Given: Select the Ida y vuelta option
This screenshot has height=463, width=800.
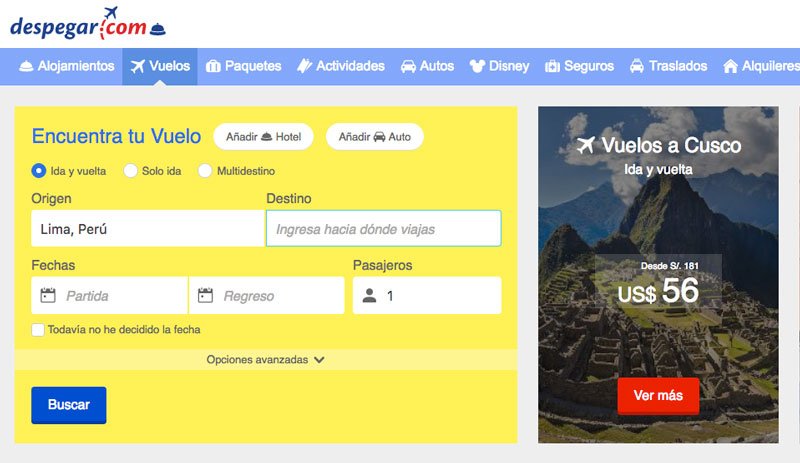Looking at the screenshot, I should [39, 170].
